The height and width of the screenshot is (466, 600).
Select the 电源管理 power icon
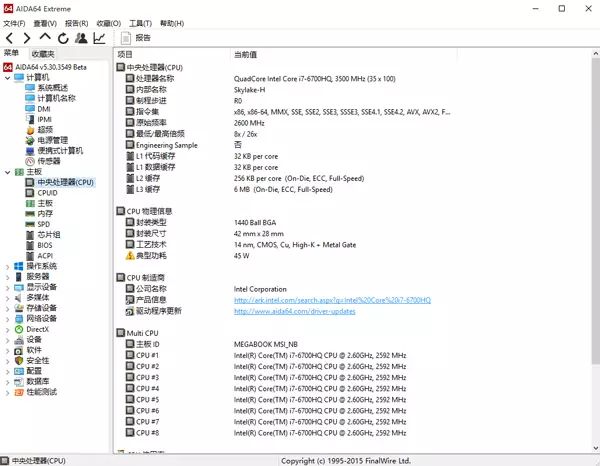coord(30,140)
